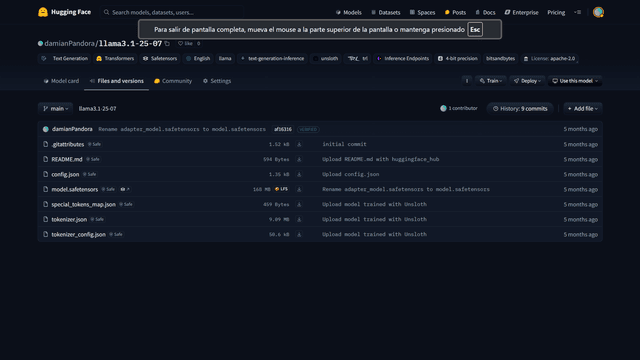Image resolution: width=640 pixels, height=360 pixels.
Task: Click the Safe badge next to .gitattributes
Action: tap(94, 144)
